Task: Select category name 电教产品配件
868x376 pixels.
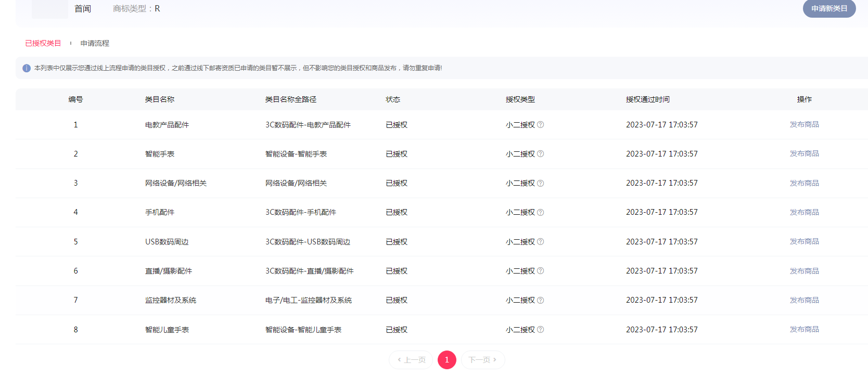Action: tap(167, 125)
